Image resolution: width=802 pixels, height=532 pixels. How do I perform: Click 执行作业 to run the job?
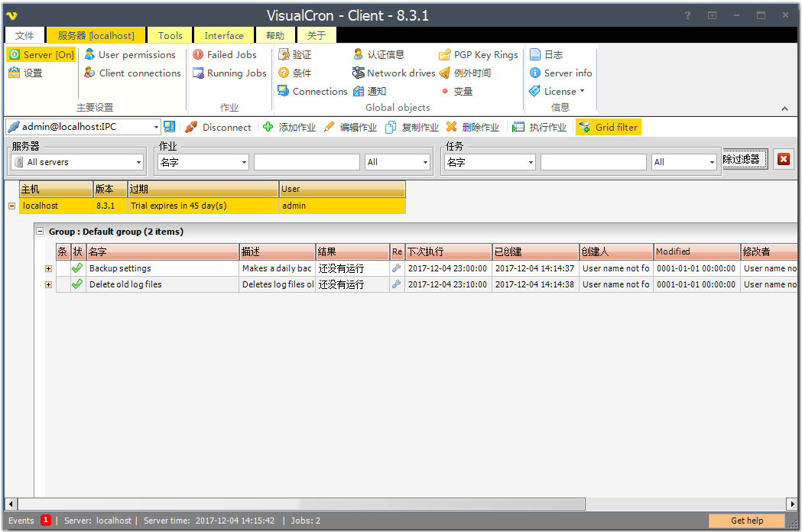click(540, 128)
